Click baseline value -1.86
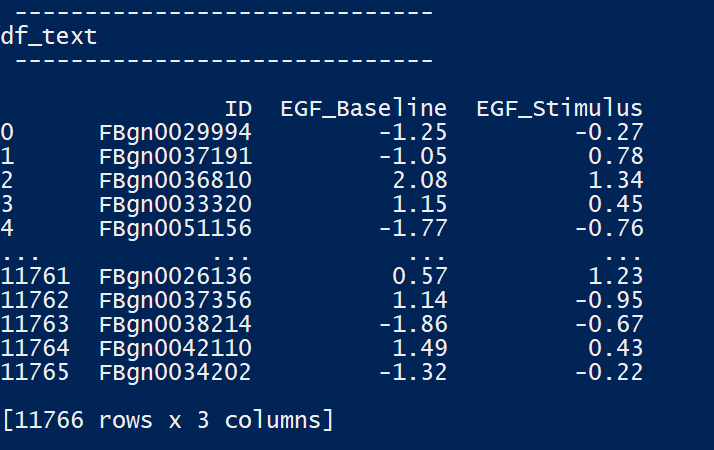Viewport: 714px width, 450px height. [413, 324]
